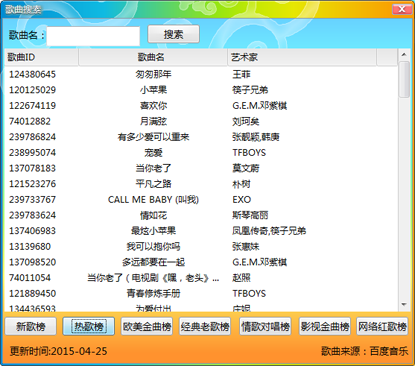The image size is (415, 366).
Task: Sort by 艺术家 column header
Action: (x=302, y=57)
